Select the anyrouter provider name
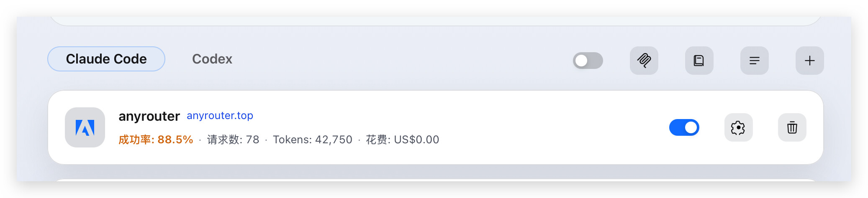 149,116
